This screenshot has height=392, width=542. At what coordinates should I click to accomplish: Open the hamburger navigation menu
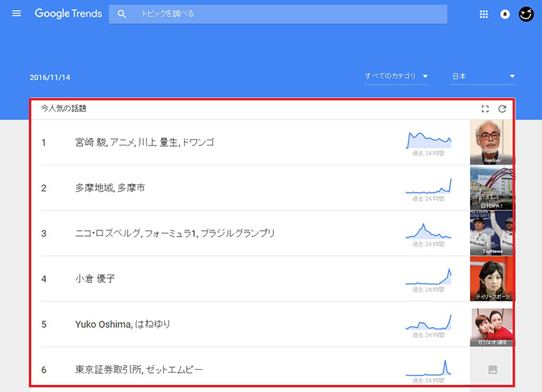click(16, 14)
